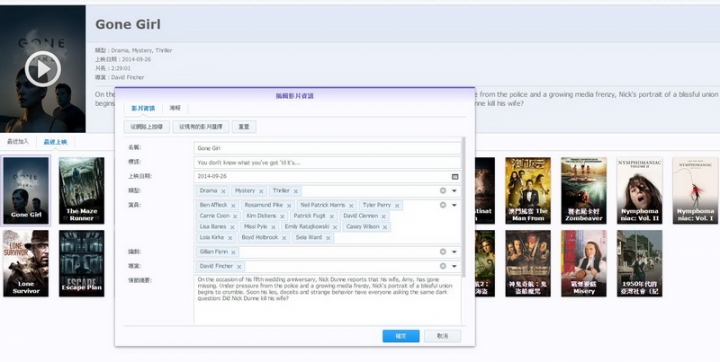The height and width of the screenshot is (362, 720).
Task: Remove Sela Ward from the cast
Action: [x=328, y=238]
